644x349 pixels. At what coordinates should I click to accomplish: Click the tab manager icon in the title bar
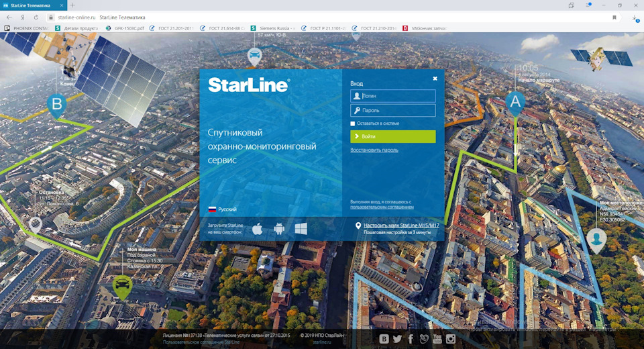(x=572, y=5)
